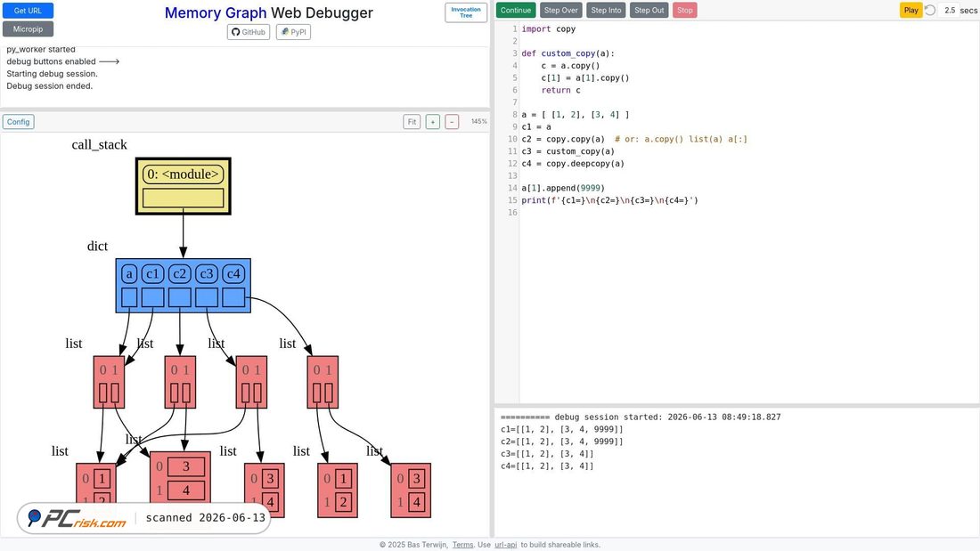Open the Micropip button
The width and height of the screenshot is (980, 551).
pos(28,28)
